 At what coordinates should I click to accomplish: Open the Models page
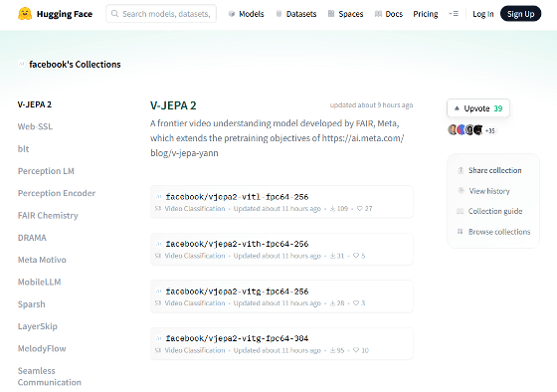pos(247,14)
